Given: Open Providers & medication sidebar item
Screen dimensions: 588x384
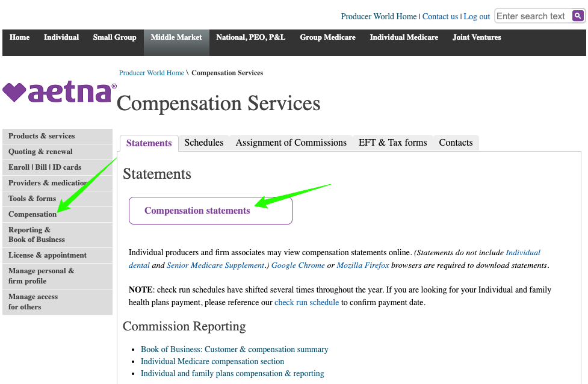Looking at the screenshot, I should pyautogui.click(x=57, y=183).
